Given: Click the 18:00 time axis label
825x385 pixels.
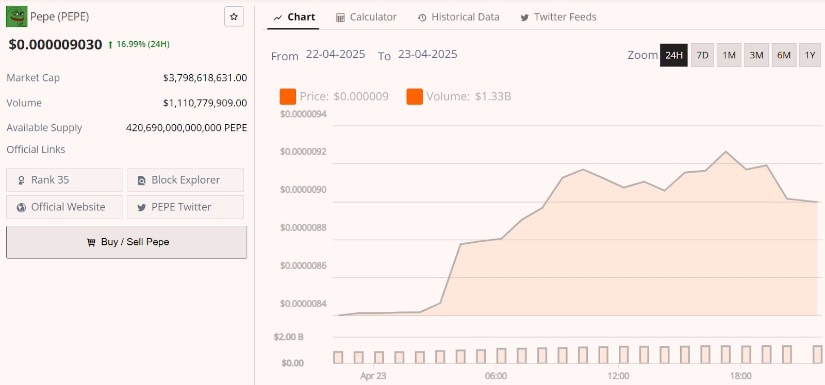Looking at the screenshot, I should pyautogui.click(x=740, y=377).
